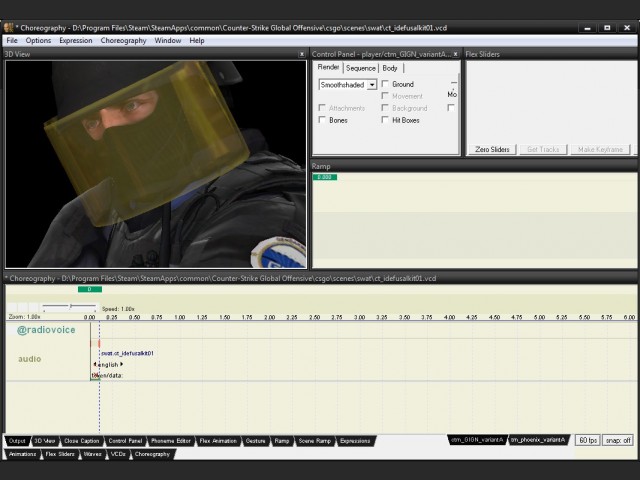Click the 1.00 mark on the time ruler
The width and height of the screenshot is (640, 480).
[x=180, y=317]
